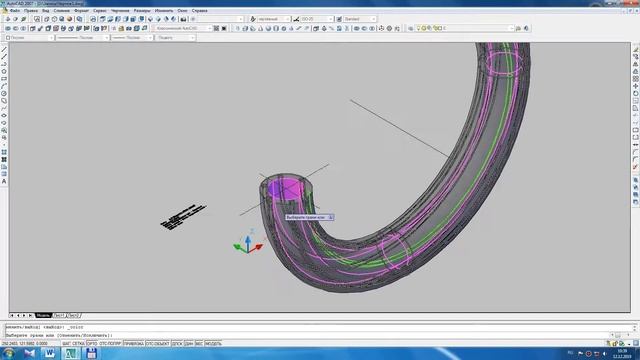Select the Rectangle draw tool
The image size is (640, 360).
point(4,79)
